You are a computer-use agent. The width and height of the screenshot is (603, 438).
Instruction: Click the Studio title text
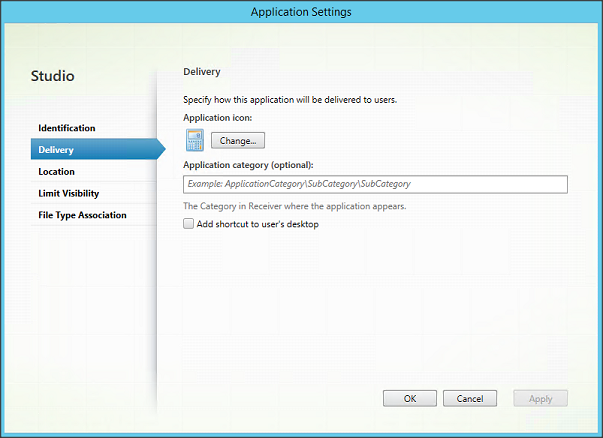53,76
